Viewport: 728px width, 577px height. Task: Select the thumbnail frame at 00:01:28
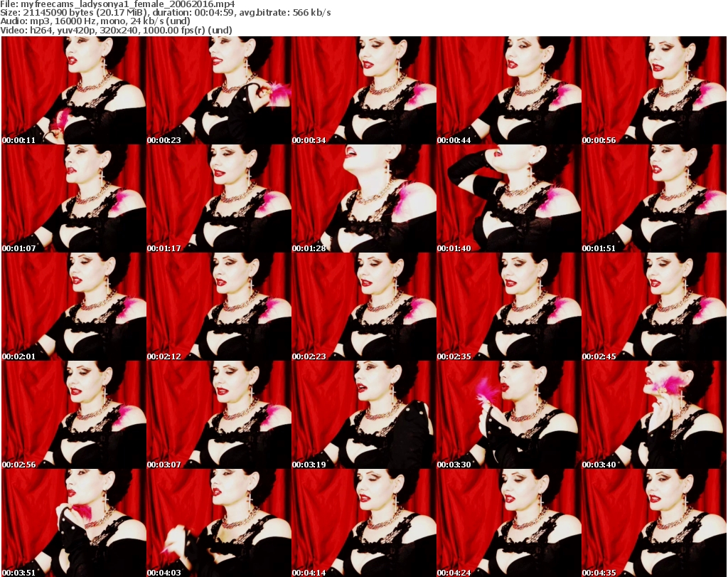coord(363,198)
